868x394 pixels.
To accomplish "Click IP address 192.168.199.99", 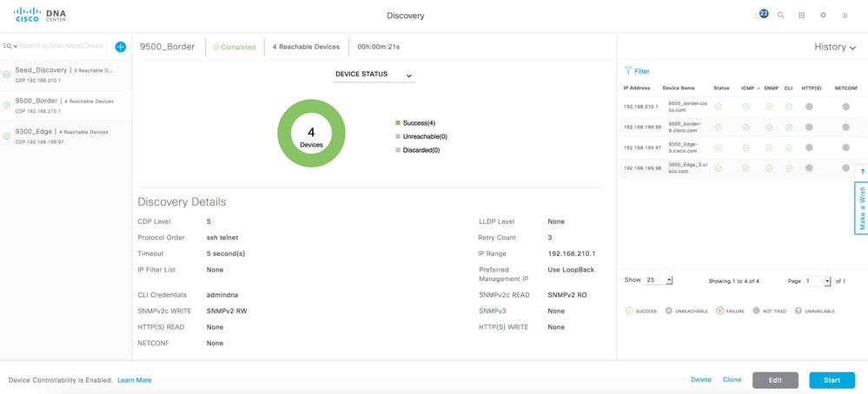I will tap(642, 127).
